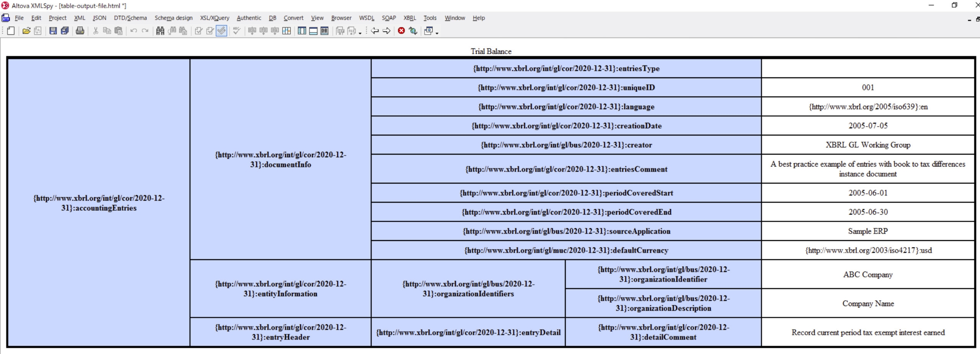Click the Undo arrow icon
Viewport: 980px width, 354px height.
click(134, 31)
